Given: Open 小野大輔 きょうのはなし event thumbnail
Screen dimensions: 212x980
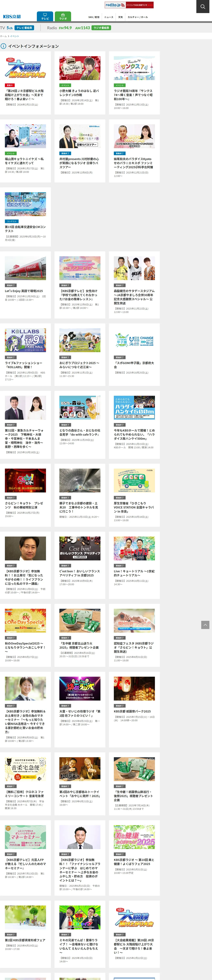Looking at the screenshot, I should [x=80, y=68].
